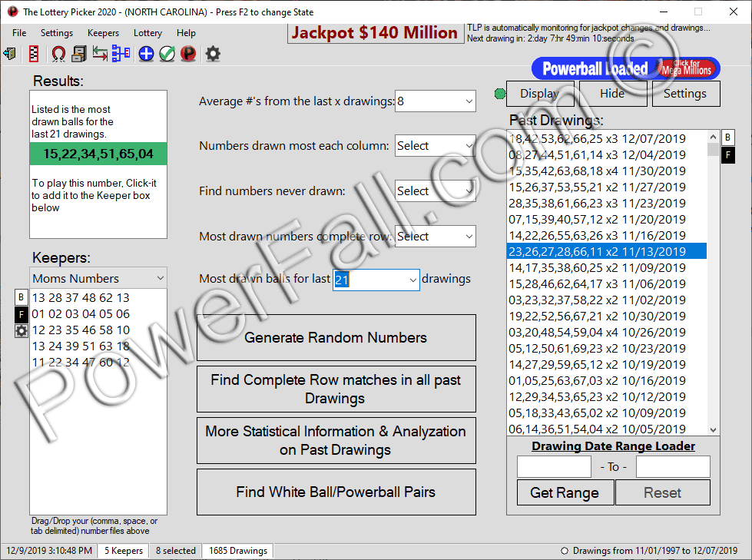Click the black F button beside Past Drawings
Viewport: 752px width, 560px height.
click(728, 155)
